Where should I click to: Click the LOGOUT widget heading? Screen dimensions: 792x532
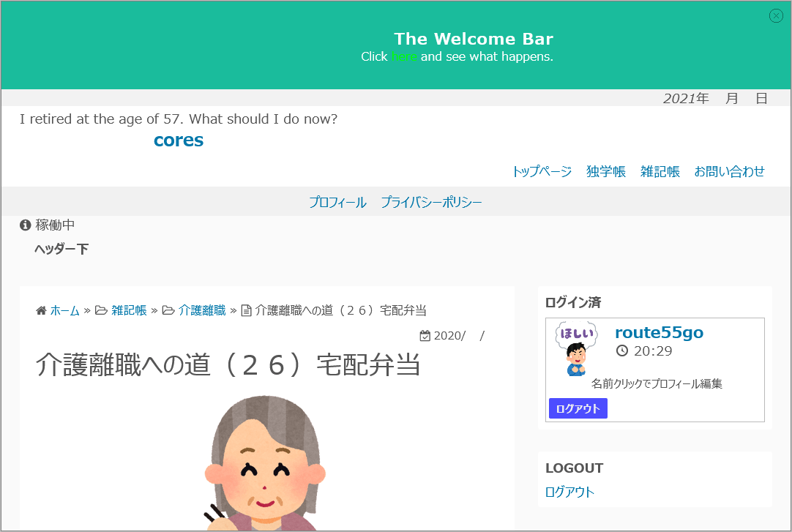574,468
